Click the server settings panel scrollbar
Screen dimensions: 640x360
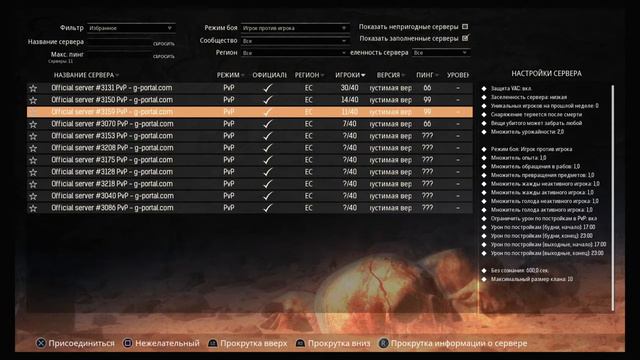[x=612, y=198]
